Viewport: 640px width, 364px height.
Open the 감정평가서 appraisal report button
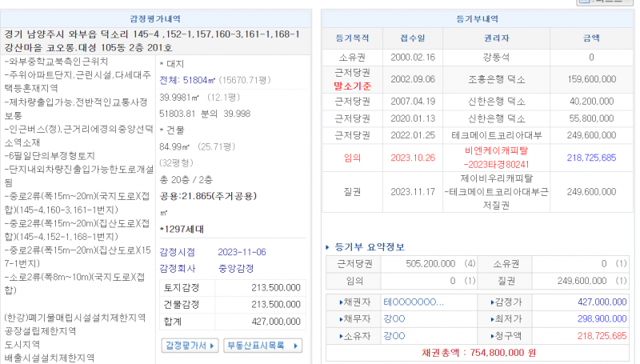[187, 346]
